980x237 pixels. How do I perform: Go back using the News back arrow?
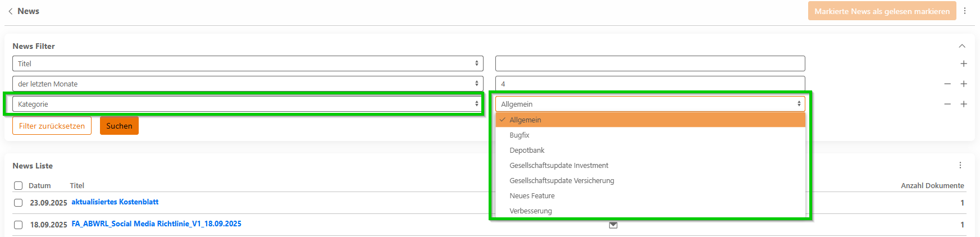[x=10, y=11]
